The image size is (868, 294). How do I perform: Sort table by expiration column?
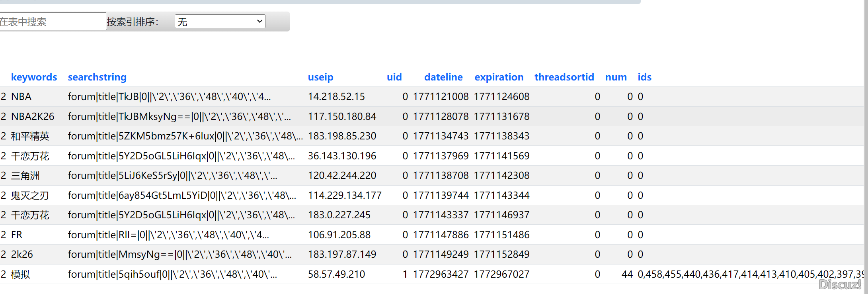[499, 77]
